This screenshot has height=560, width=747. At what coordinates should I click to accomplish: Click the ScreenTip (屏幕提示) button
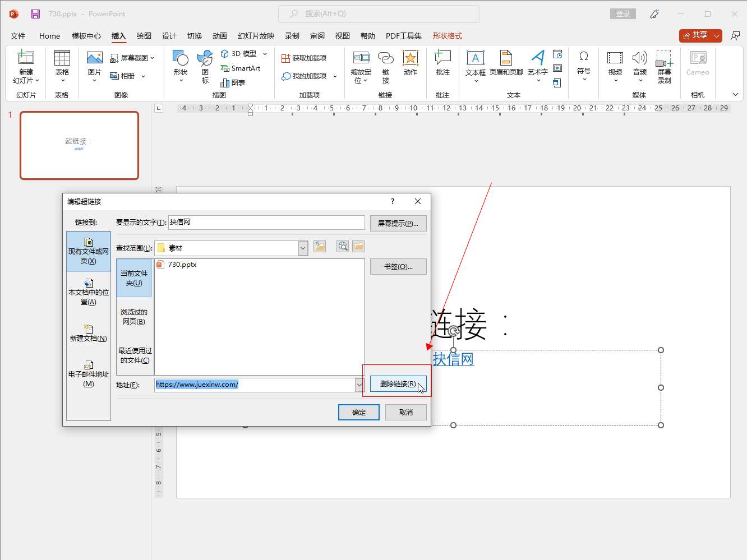click(398, 223)
